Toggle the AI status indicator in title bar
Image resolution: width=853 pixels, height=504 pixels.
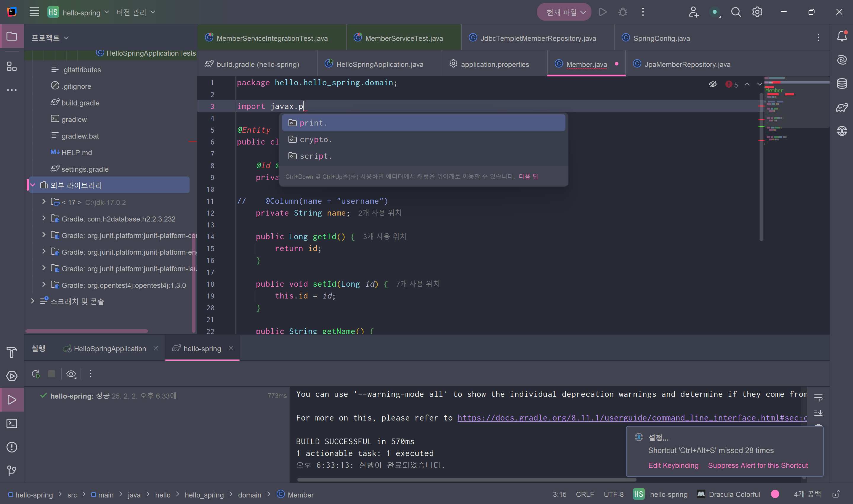tap(715, 12)
